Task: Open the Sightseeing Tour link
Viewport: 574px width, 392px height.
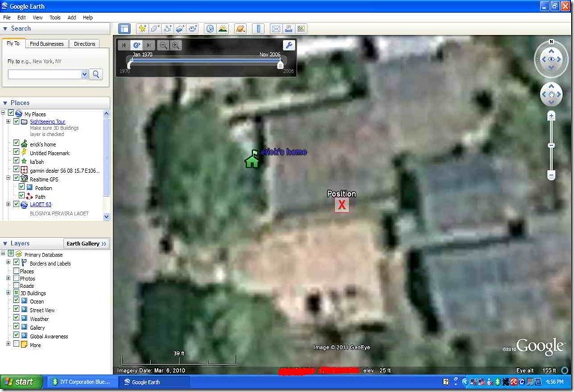Action: click(48, 121)
